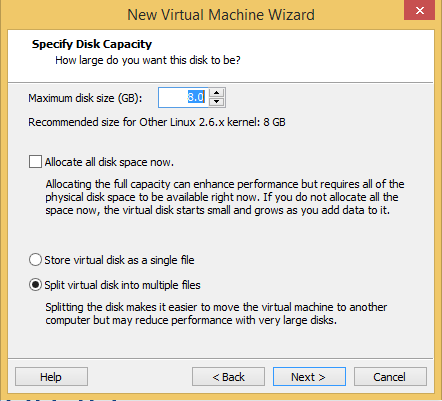Go to the previous step with Back
The image size is (442, 401).
click(228, 377)
